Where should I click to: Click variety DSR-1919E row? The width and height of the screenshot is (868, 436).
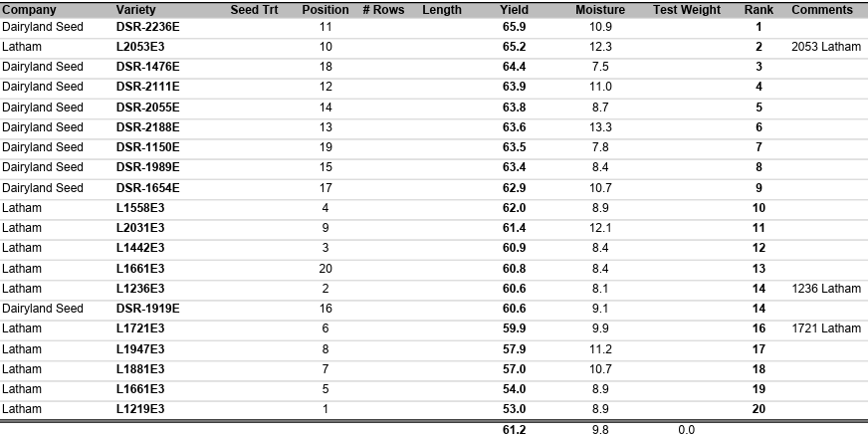tap(147, 309)
